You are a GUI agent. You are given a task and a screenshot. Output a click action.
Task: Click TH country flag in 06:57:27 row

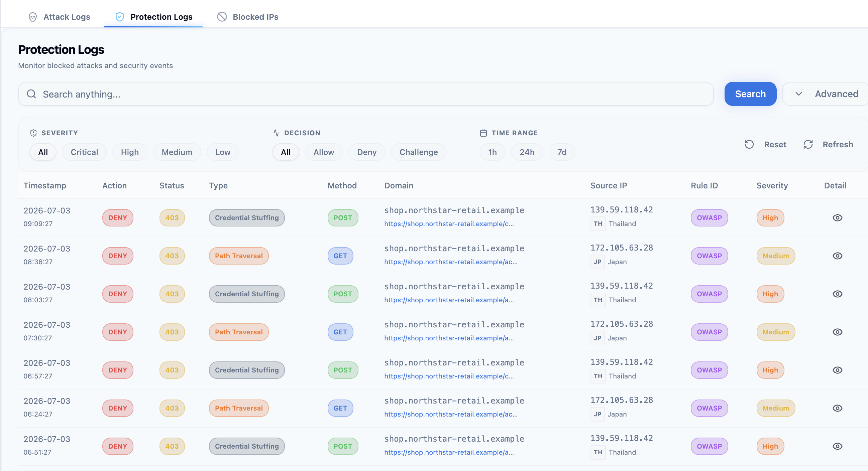tap(598, 376)
